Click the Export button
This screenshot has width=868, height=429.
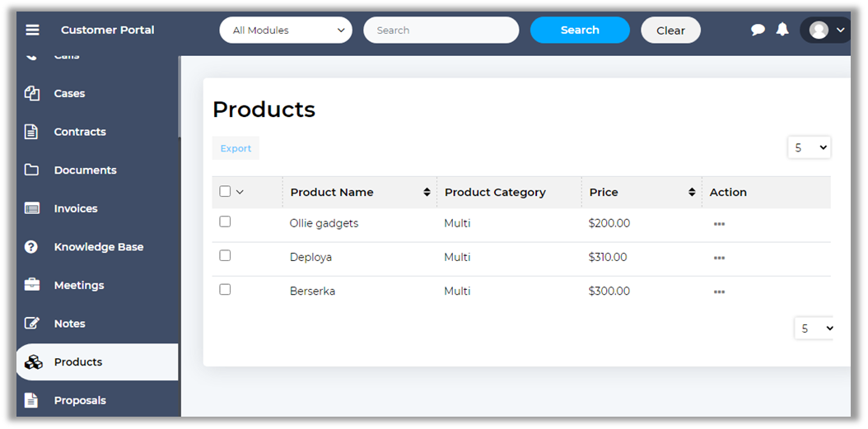point(236,148)
